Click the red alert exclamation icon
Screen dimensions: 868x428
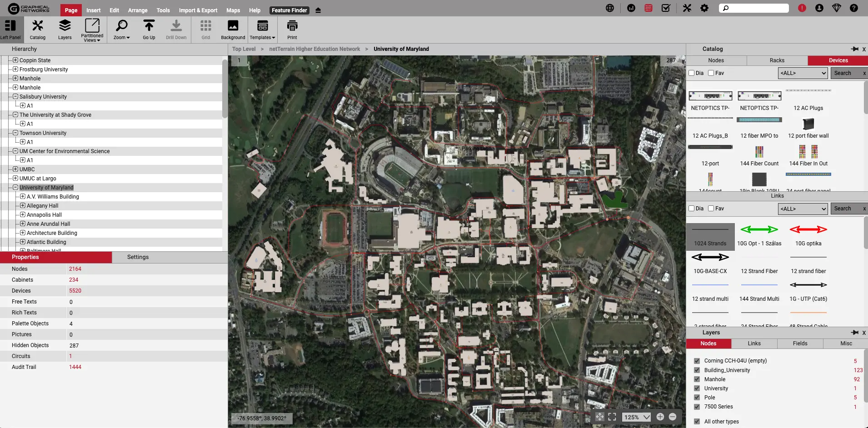(x=802, y=8)
